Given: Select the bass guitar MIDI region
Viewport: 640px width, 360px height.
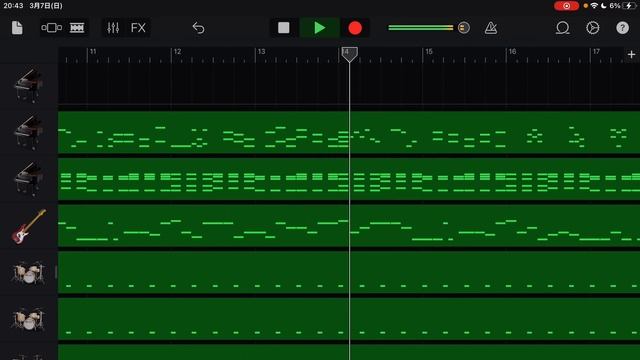Looking at the screenshot, I should point(349,226).
